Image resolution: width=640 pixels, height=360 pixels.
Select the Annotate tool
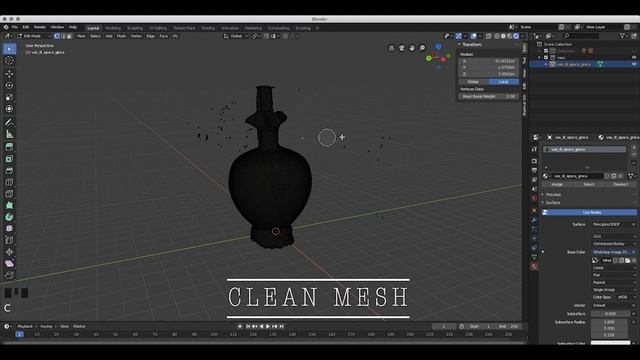click(9, 122)
